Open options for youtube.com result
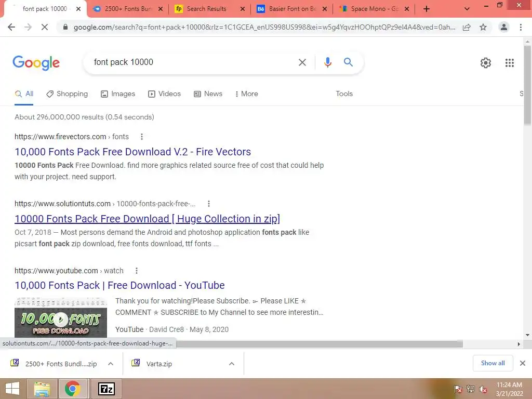 [x=137, y=271]
